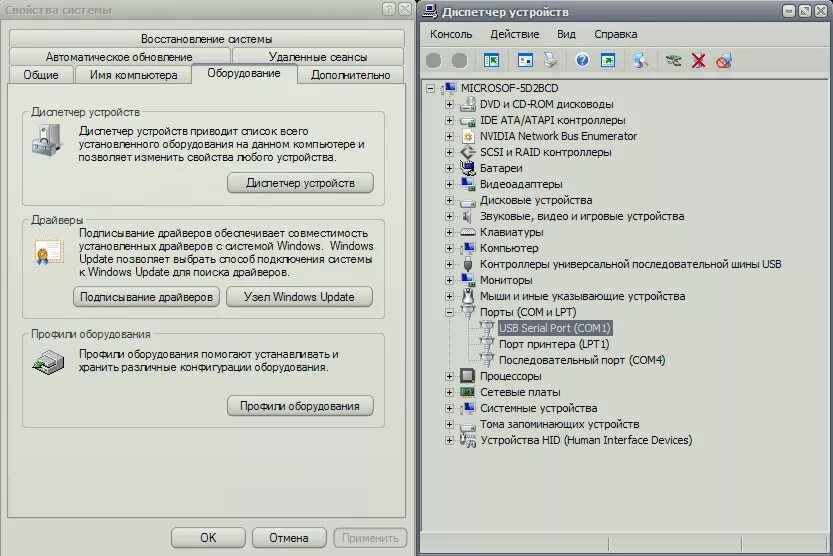Click the network card icon beside Сетевые платы
This screenshot has height=556, width=833.
point(468,392)
